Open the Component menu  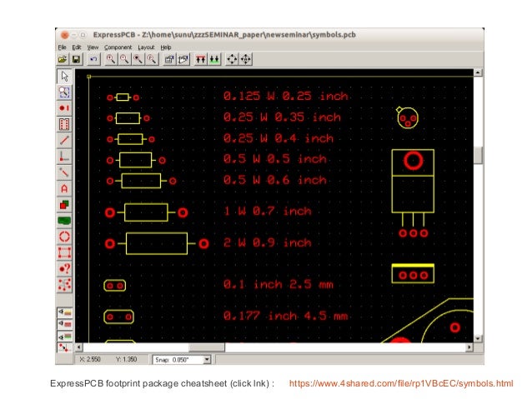(x=118, y=47)
